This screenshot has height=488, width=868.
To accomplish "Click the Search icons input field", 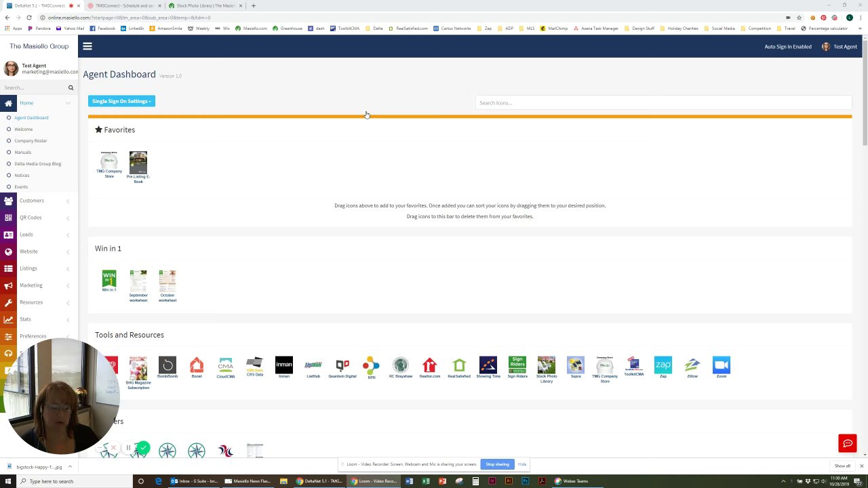I will point(663,103).
